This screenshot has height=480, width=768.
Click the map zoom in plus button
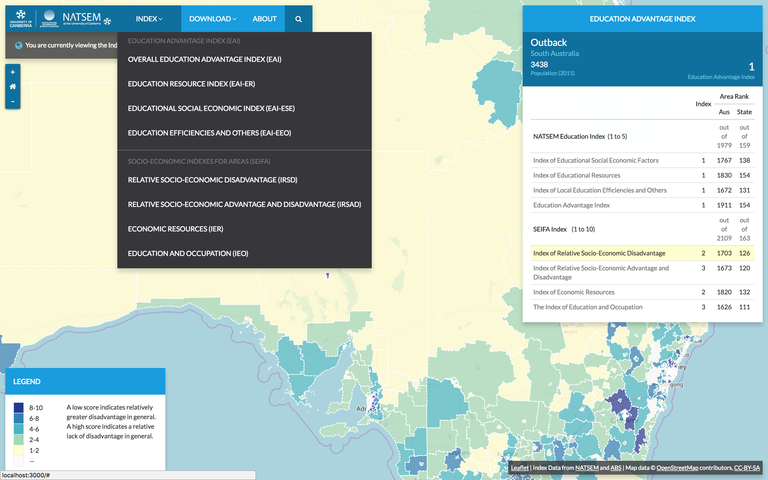coord(12,72)
